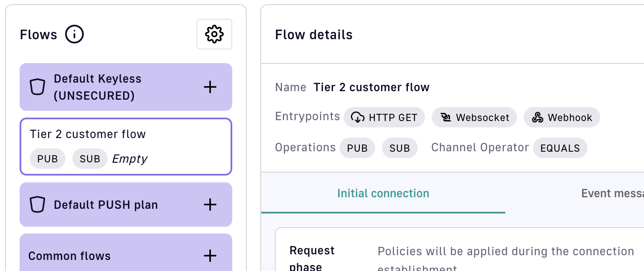Click the EQUALS channel operator badge
644x271 pixels.
[560, 148]
